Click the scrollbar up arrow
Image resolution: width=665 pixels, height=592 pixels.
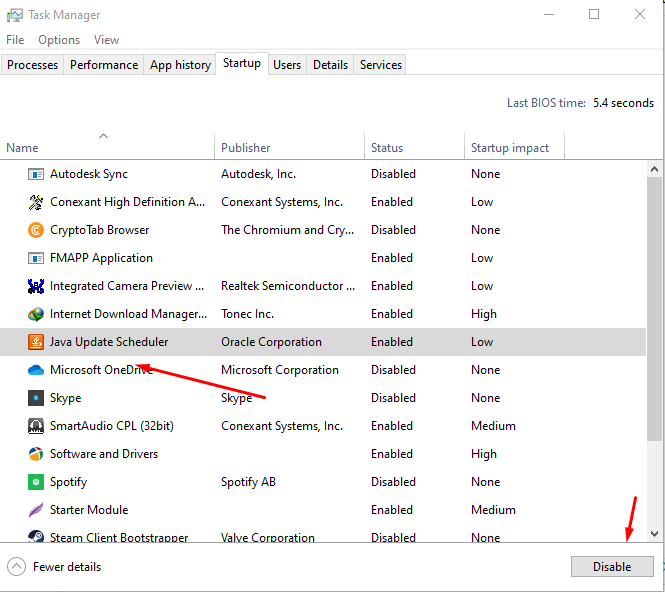tap(654, 169)
